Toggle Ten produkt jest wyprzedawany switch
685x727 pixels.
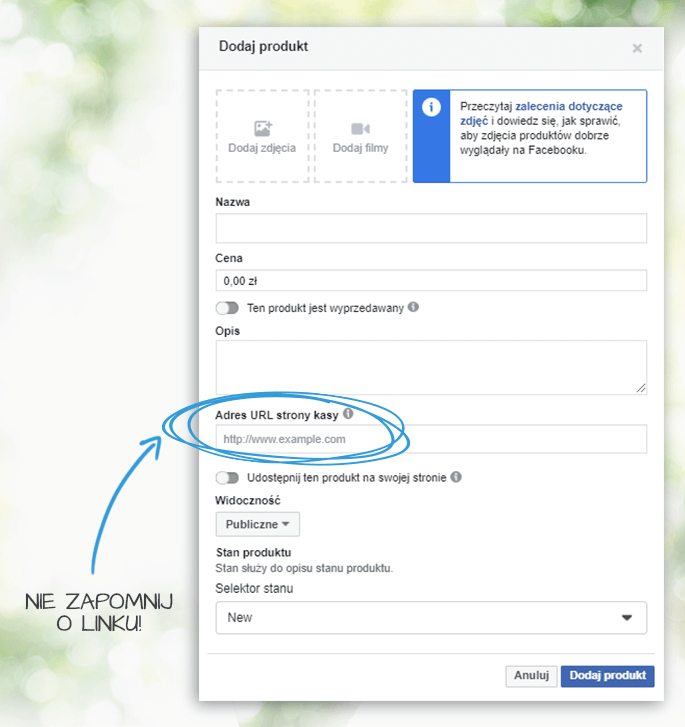[227, 308]
